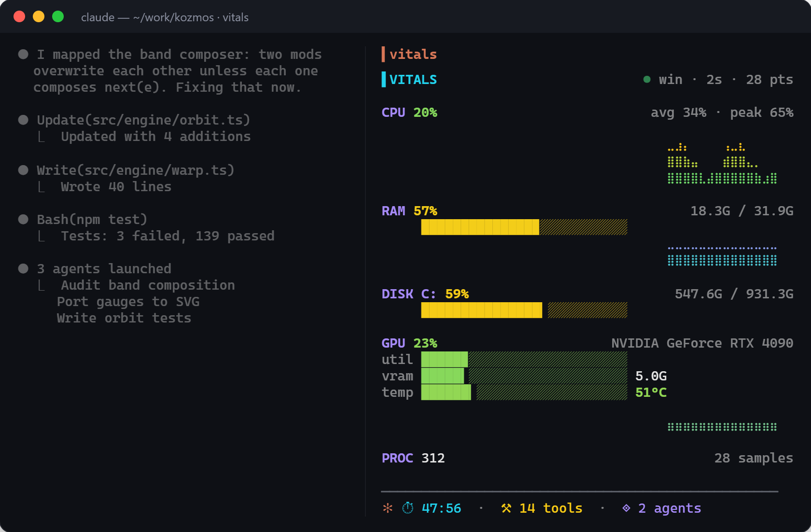Click bullet beside Update(src/engine/orbit.ts)
The width and height of the screenshot is (811, 532).
click(x=23, y=120)
